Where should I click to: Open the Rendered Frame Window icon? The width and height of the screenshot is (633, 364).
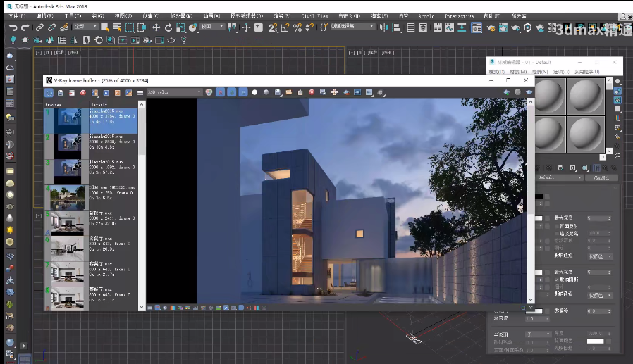tap(503, 27)
